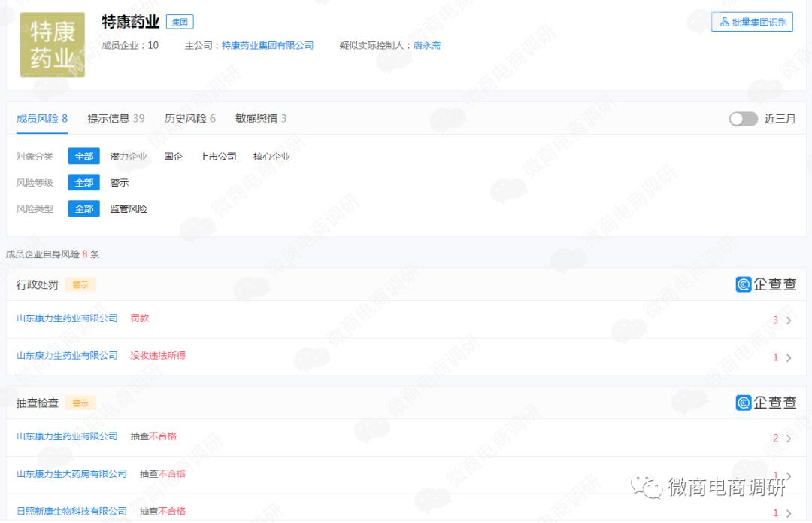Viewport: 812px width, 523px height.
Task: Click 成员企业：10 text in the header
Action: [130, 46]
